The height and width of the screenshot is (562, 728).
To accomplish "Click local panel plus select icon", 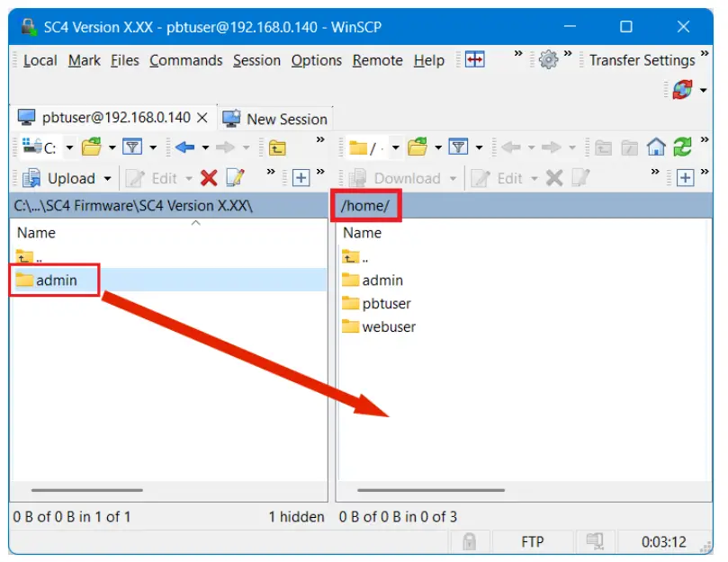I will [x=301, y=178].
